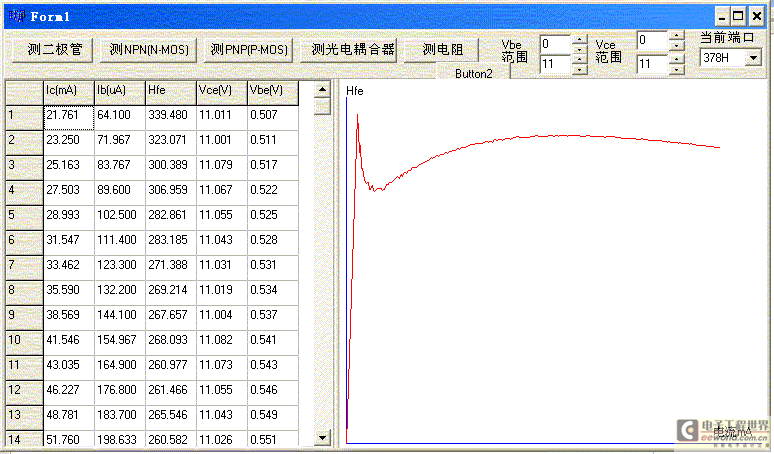The height and width of the screenshot is (454, 774).
Task: Select row header 1 in the table
Action: [24, 117]
